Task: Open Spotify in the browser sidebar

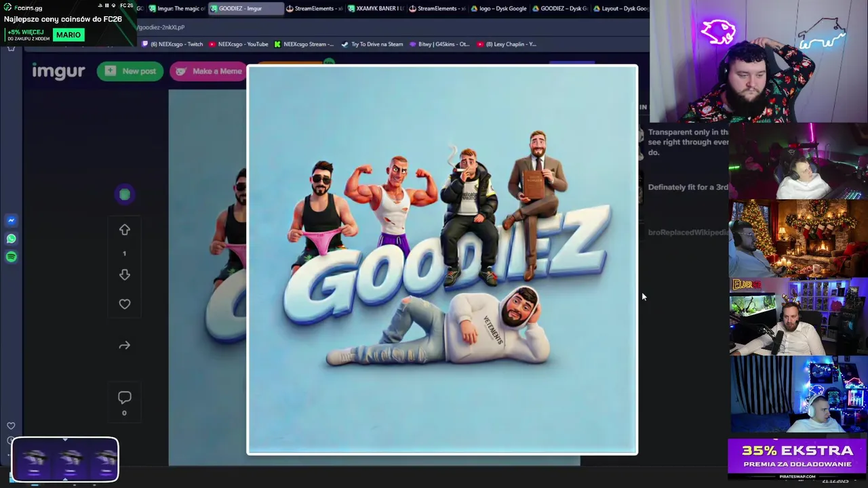Action: [11, 257]
